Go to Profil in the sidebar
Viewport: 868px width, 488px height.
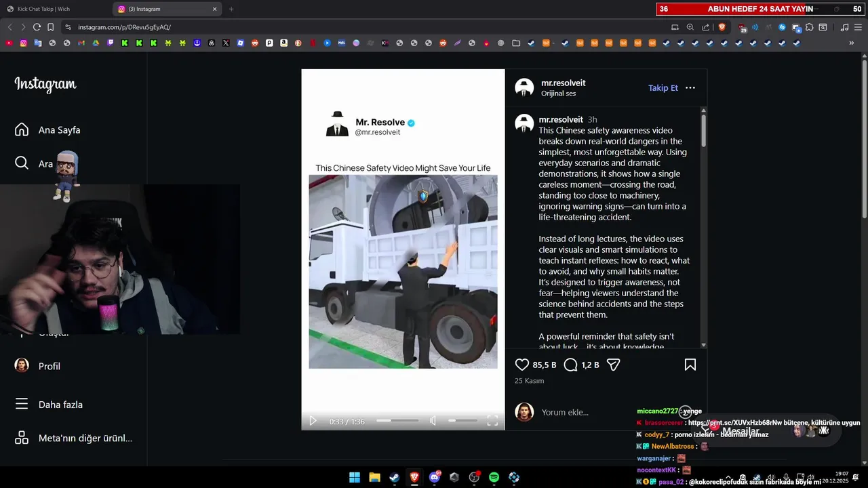(x=38, y=366)
